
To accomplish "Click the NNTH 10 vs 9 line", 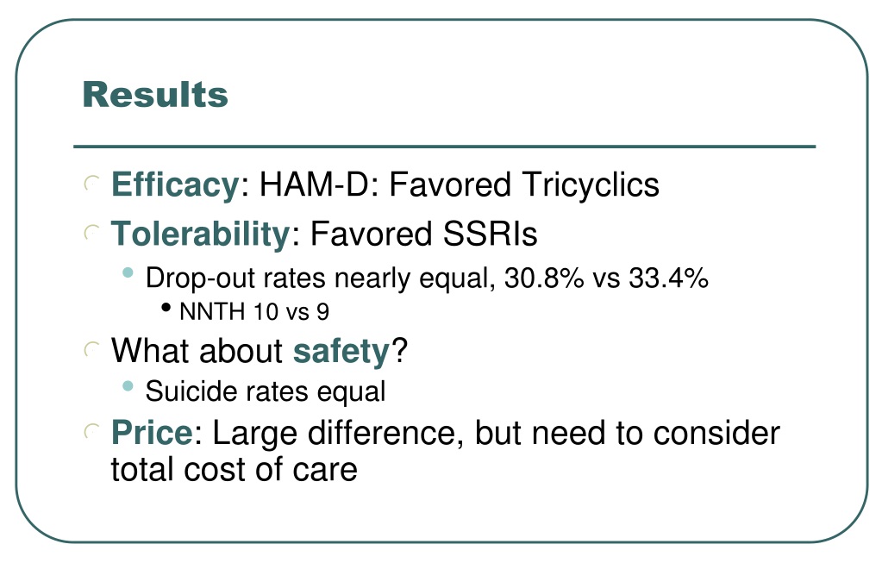I will pos(254,312).
